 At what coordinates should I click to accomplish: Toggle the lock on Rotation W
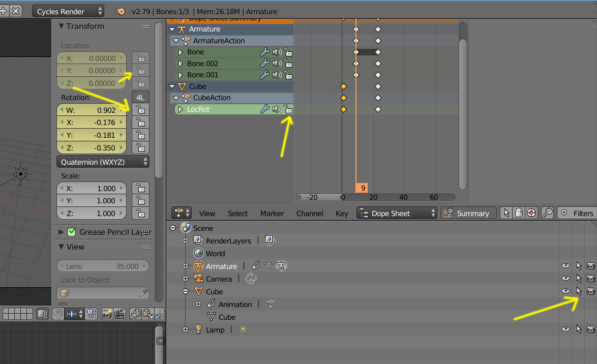[x=140, y=110]
